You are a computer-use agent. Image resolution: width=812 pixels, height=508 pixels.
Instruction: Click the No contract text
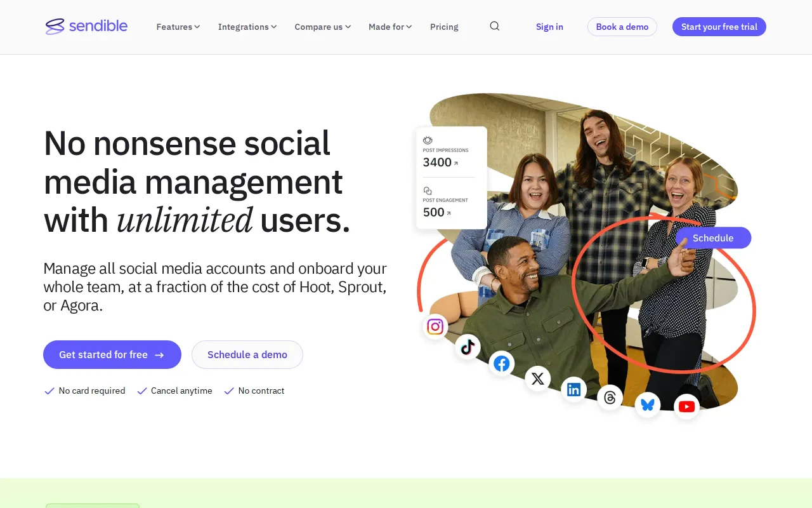point(261,391)
